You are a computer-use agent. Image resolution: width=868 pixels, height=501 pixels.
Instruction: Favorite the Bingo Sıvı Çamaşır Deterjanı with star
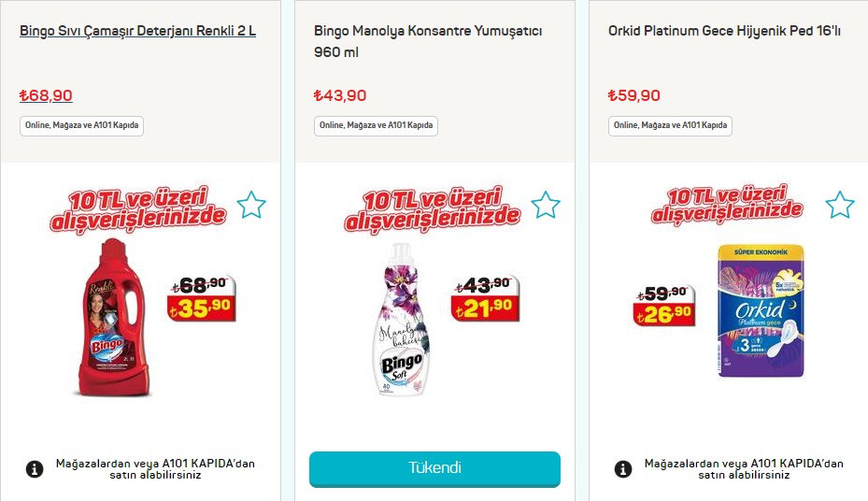251,205
